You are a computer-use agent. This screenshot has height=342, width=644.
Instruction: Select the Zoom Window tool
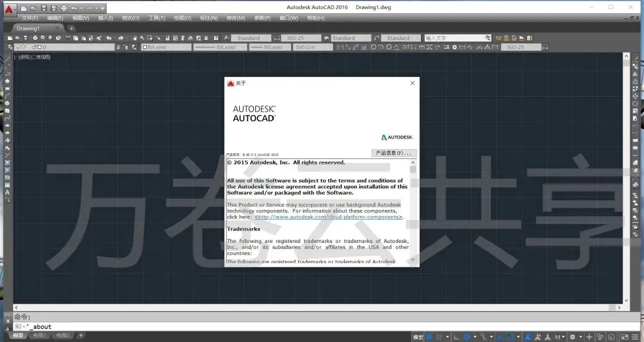150,38
